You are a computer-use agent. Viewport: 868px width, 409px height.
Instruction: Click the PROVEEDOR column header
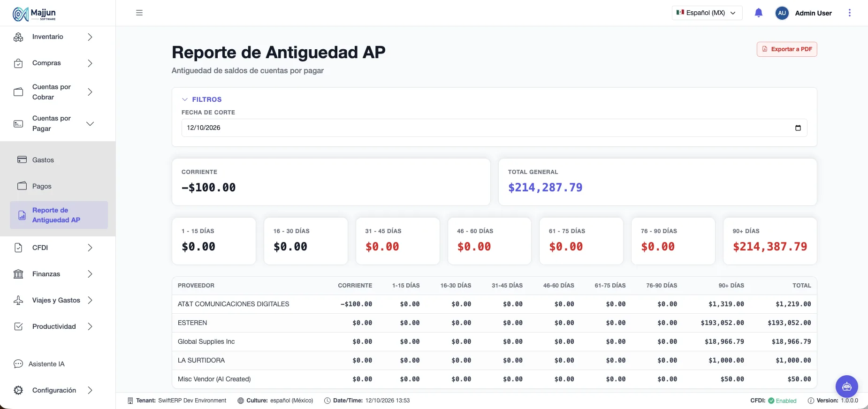pyautogui.click(x=196, y=286)
